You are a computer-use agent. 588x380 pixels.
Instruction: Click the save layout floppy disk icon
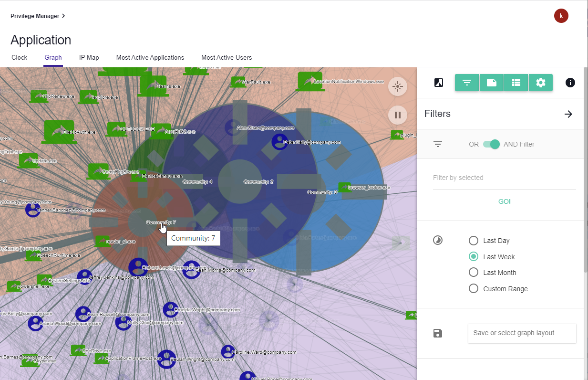[x=438, y=334]
